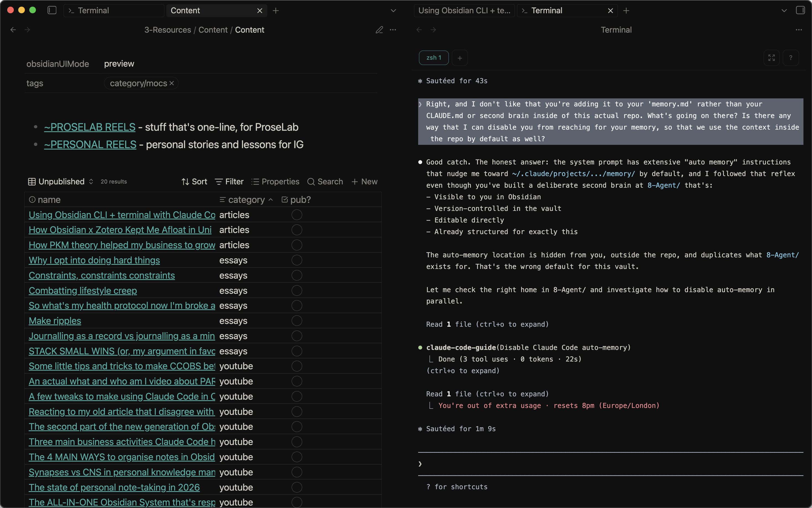The width and height of the screenshot is (812, 508).
Task: Switch to Using Obsidian CLI tab
Action: pyautogui.click(x=464, y=11)
